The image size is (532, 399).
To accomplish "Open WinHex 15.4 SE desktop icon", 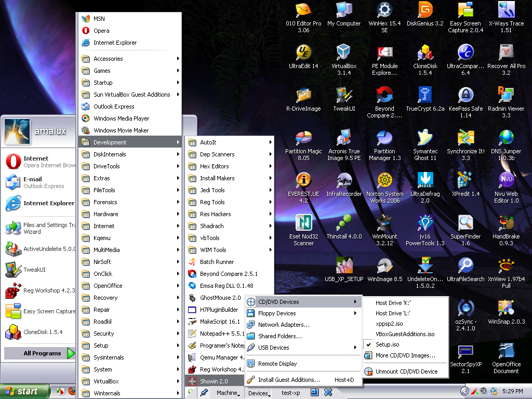I will [x=384, y=18].
